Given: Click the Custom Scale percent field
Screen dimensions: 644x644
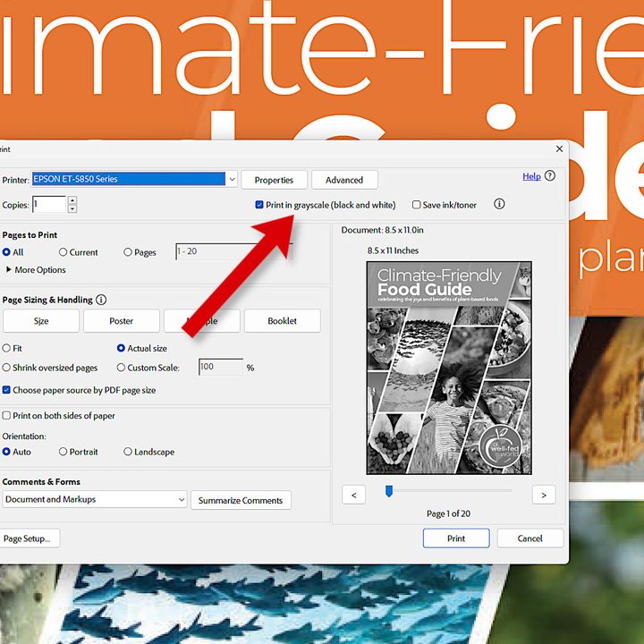Looking at the screenshot, I should [221, 367].
